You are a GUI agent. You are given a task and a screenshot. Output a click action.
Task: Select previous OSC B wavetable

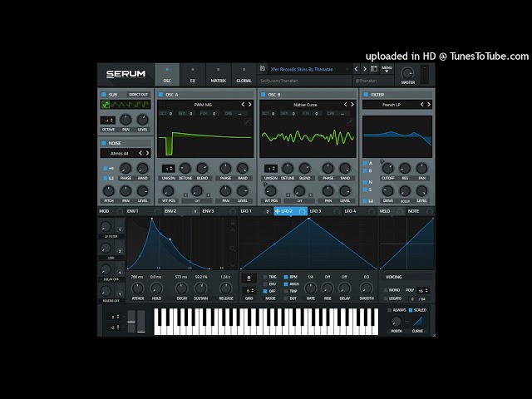tap(346, 105)
